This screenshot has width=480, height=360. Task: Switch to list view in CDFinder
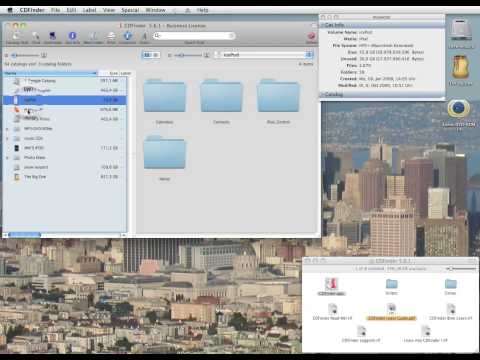coord(155,55)
